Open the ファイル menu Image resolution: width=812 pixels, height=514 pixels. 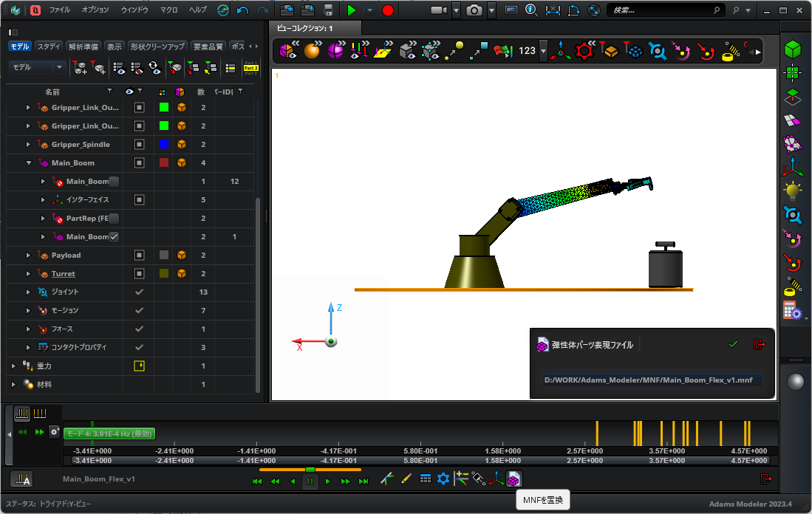coord(60,10)
